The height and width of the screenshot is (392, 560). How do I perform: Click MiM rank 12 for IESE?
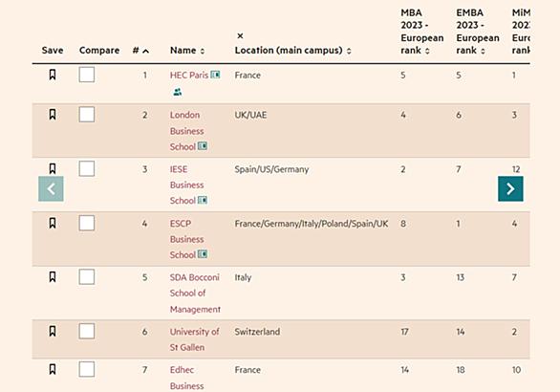pyautogui.click(x=516, y=169)
